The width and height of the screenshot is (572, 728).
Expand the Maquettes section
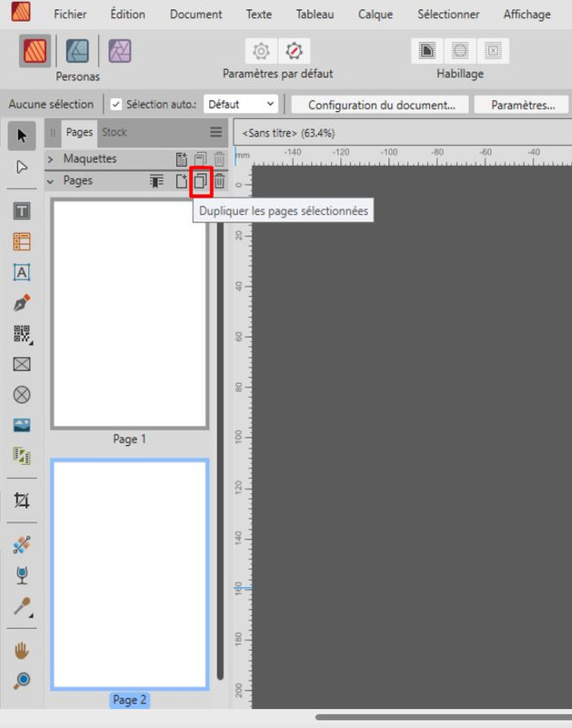point(50,158)
